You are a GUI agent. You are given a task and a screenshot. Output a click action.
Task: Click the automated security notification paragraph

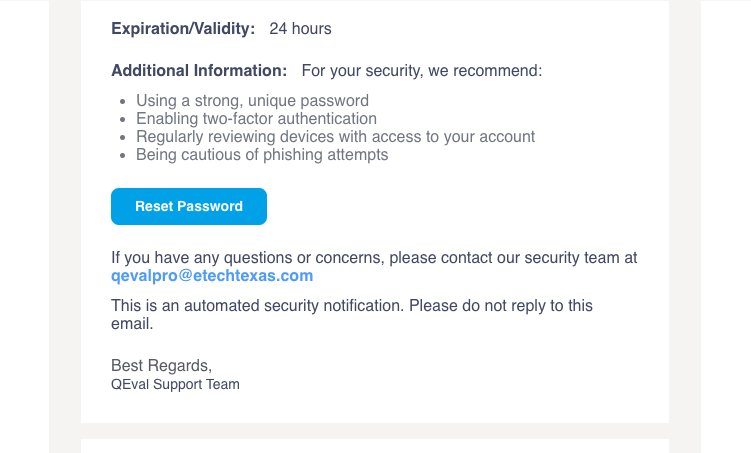pyautogui.click(x=352, y=306)
